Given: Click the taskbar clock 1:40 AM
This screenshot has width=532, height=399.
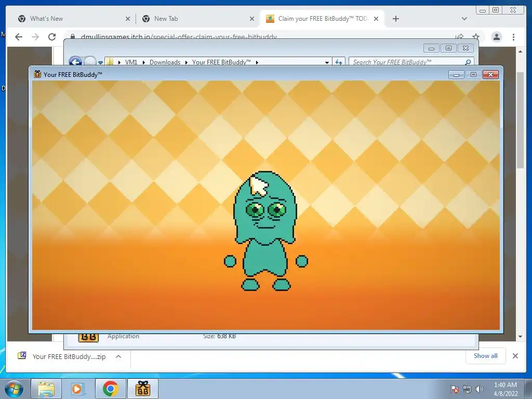Looking at the screenshot, I should coord(506,385).
